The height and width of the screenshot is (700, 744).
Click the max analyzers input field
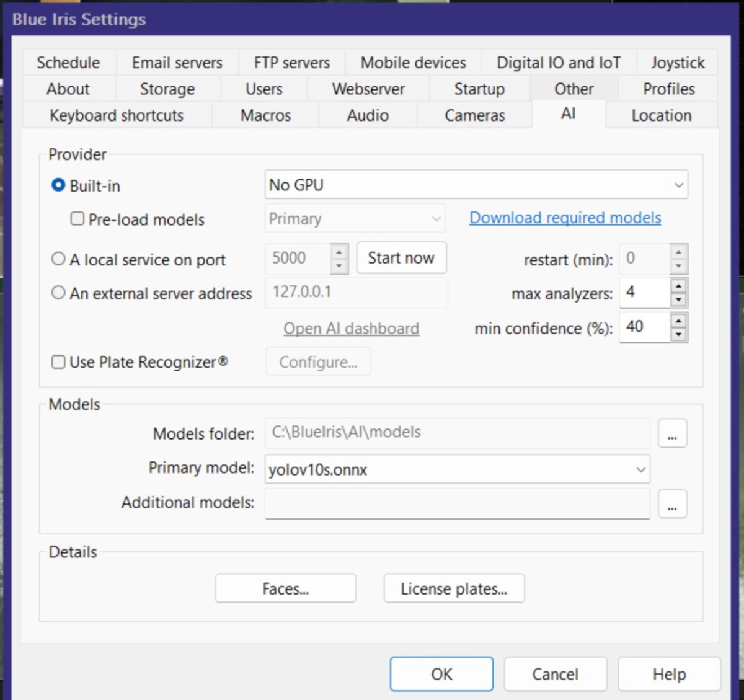(645, 293)
